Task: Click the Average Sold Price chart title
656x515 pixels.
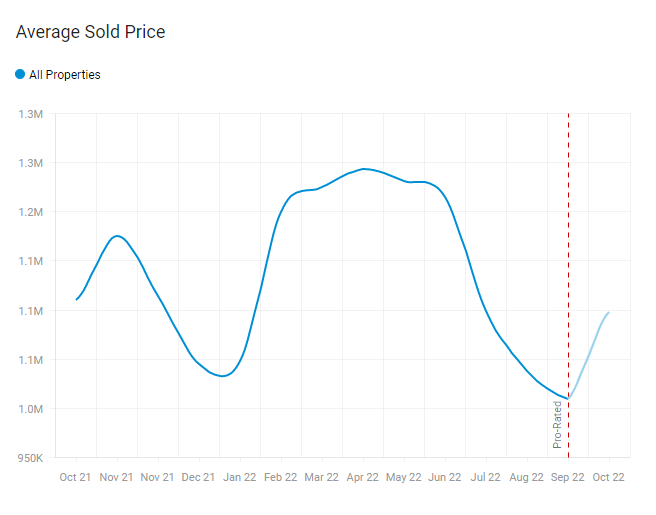Action: click(x=90, y=32)
